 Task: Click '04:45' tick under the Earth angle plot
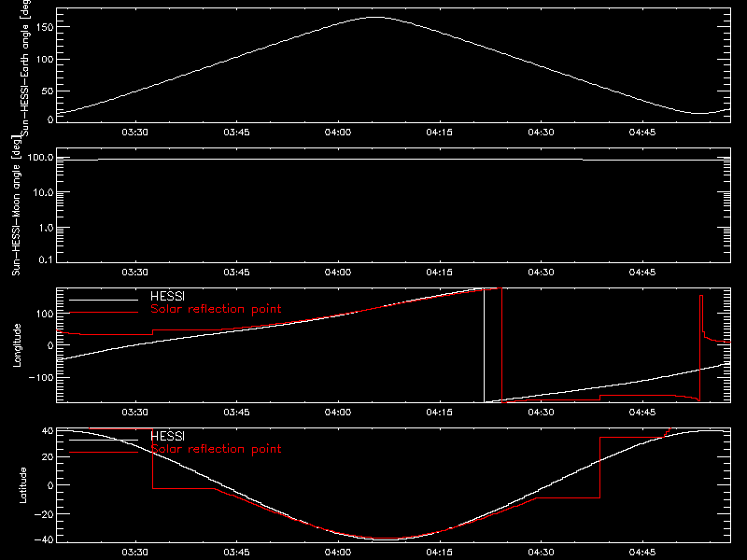(642, 133)
